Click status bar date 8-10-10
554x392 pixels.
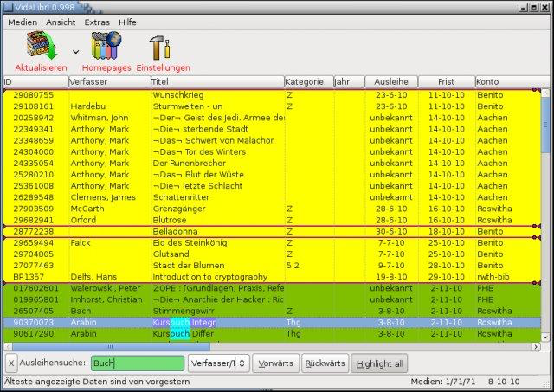pos(504,382)
